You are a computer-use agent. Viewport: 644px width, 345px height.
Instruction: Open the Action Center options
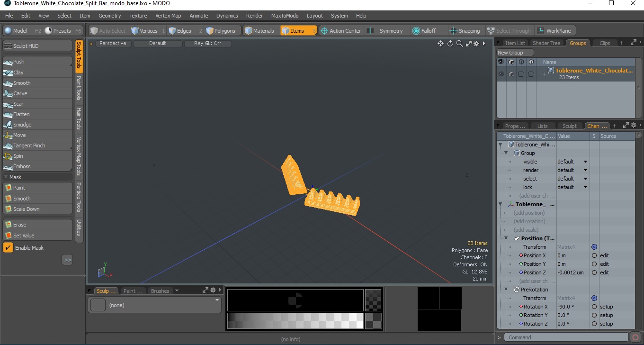point(341,31)
